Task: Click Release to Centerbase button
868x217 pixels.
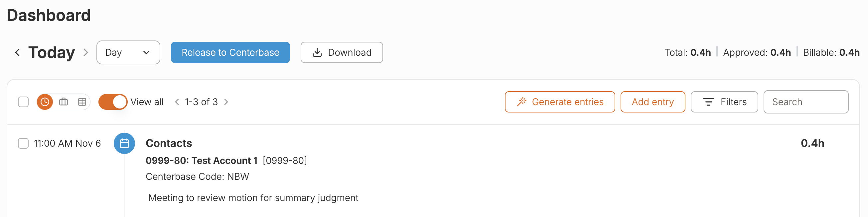Action: pyautogui.click(x=230, y=52)
